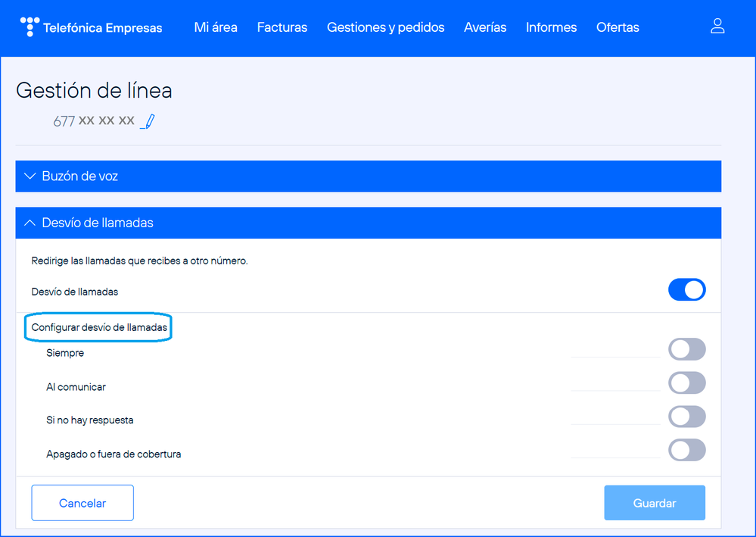Click the Siempre forwarding number field
Image resolution: width=756 pixels, height=537 pixels.
[615, 350]
